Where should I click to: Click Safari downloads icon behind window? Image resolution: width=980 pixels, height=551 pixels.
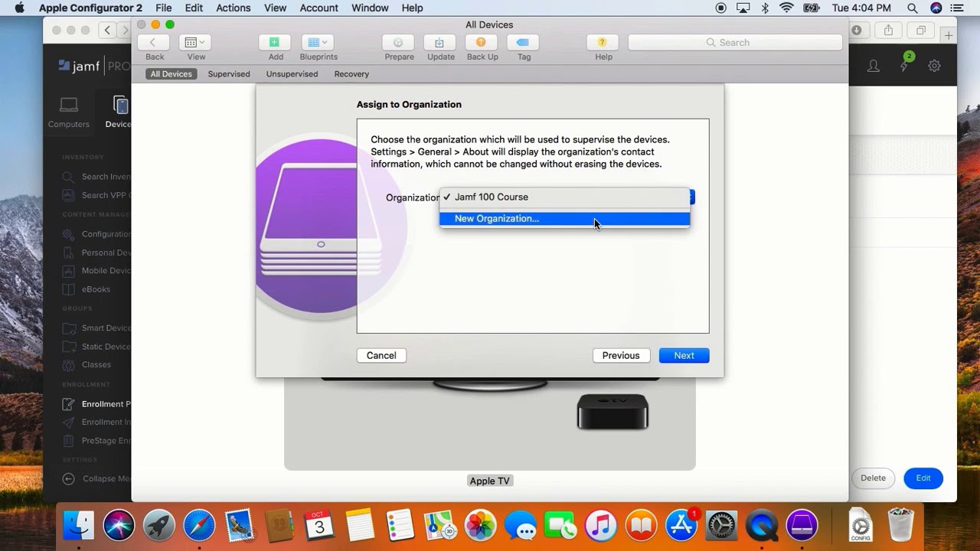click(856, 31)
